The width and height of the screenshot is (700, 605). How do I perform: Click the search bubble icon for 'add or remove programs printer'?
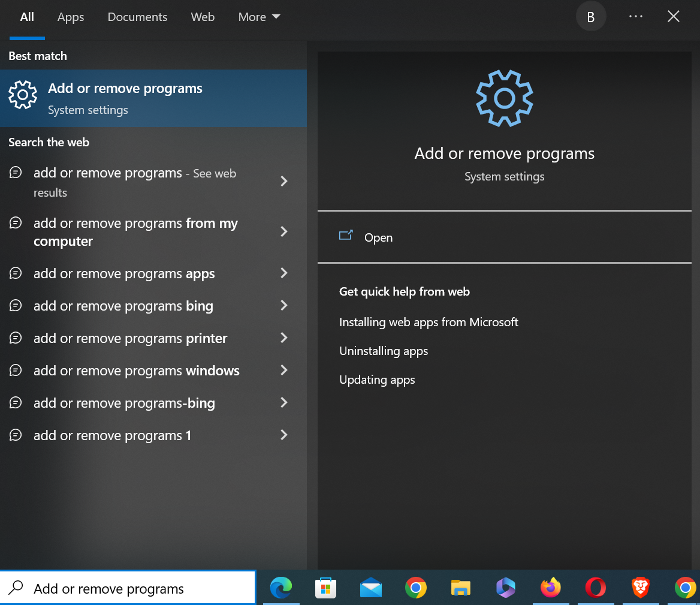pyautogui.click(x=16, y=338)
